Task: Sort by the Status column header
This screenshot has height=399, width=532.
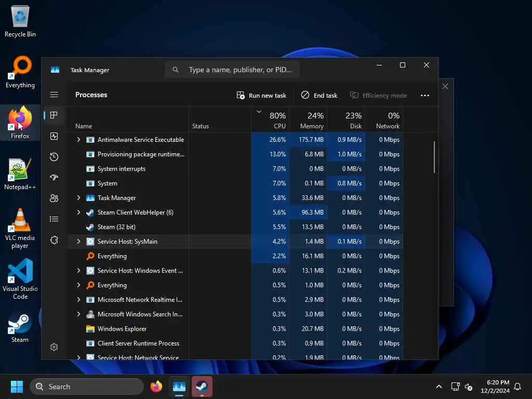Action: click(x=220, y=119)
